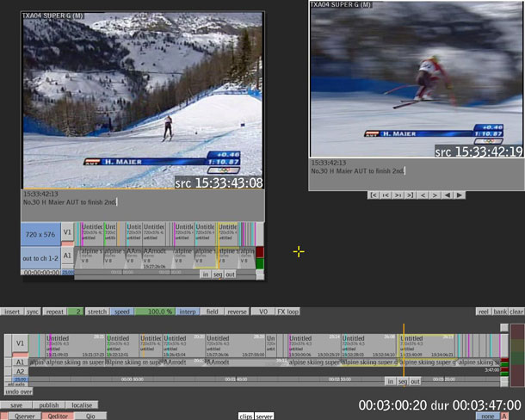
Task: Select the A2 audio track in main timeline
Action: pos(20,371)
